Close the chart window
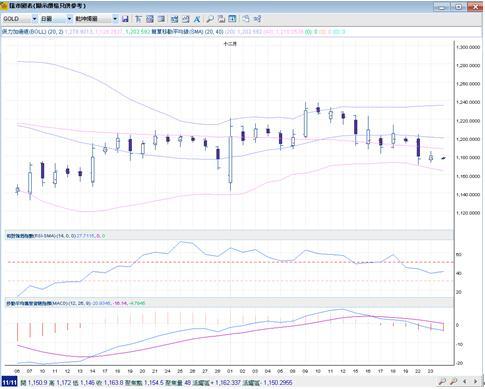The image size is (485, 389). tap(475, 6)
